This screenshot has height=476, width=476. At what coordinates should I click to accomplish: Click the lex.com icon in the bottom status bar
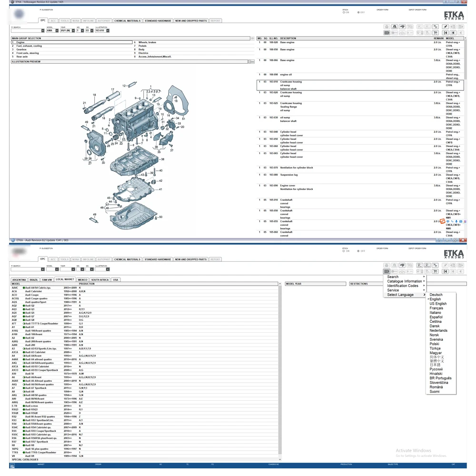(12, 466)
